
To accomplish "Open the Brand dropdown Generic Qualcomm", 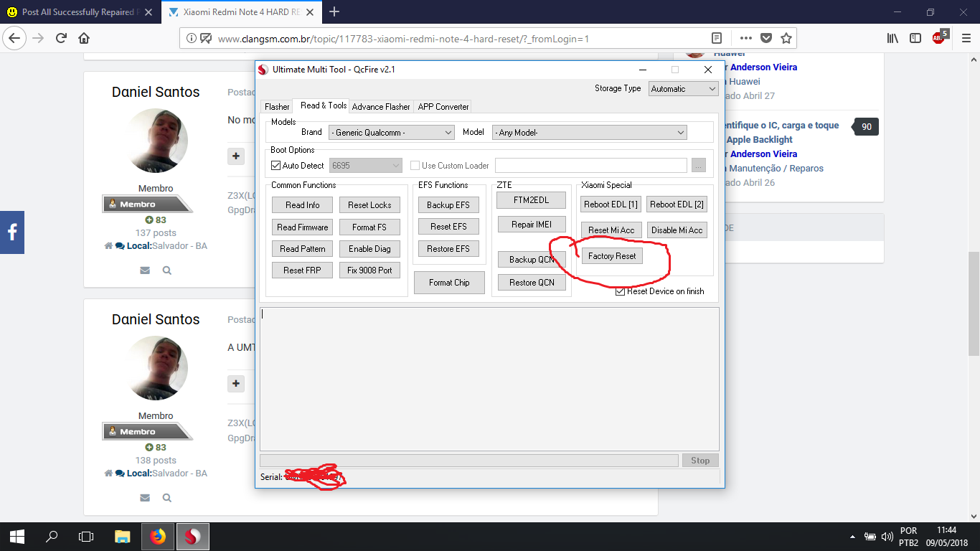I will point(392,133).
